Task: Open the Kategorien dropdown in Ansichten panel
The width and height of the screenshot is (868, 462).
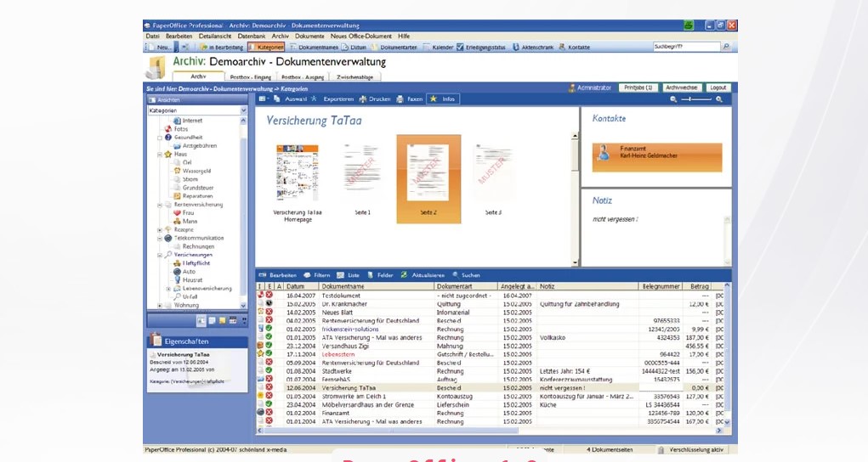Action: pyautogui.click(x=243, y=110)
